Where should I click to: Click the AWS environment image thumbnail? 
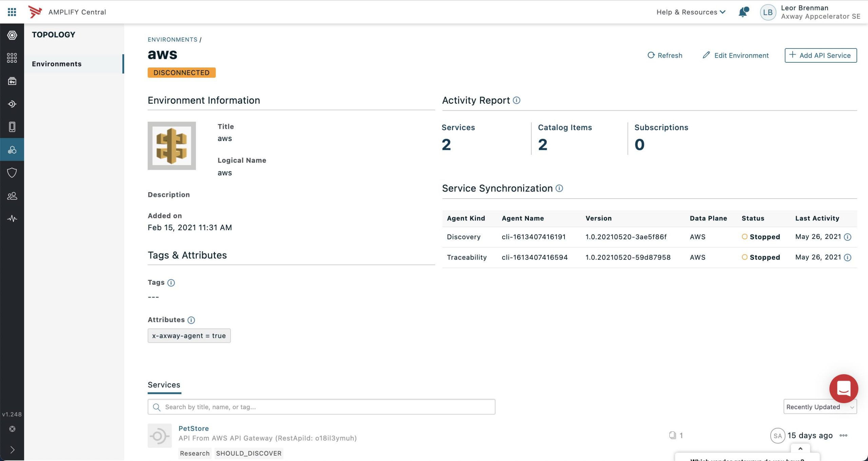click(172, 146)
